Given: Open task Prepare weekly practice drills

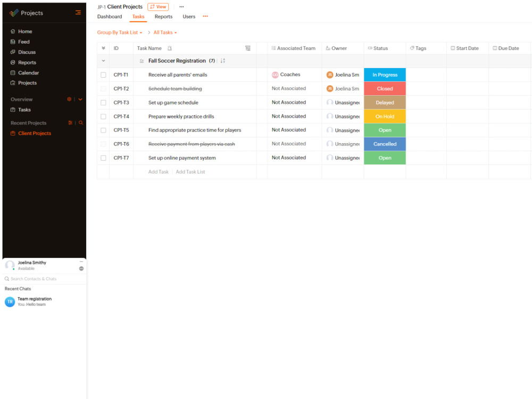Looking at the screenshot, I should 181,117.
